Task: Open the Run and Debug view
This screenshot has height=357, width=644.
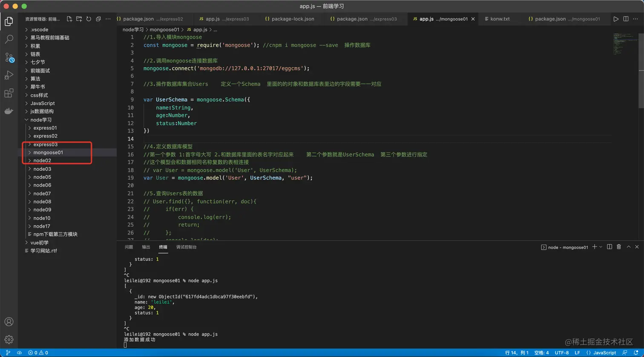Action: 9,75
